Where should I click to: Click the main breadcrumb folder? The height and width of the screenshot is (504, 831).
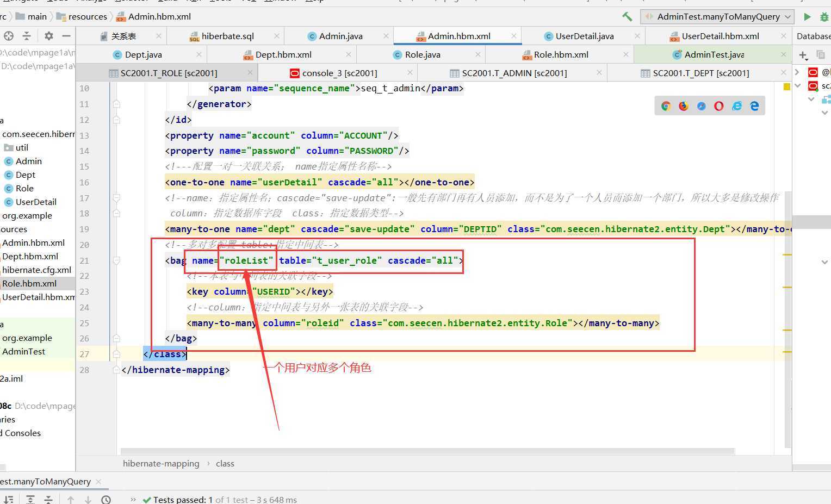tap(31, 16)
